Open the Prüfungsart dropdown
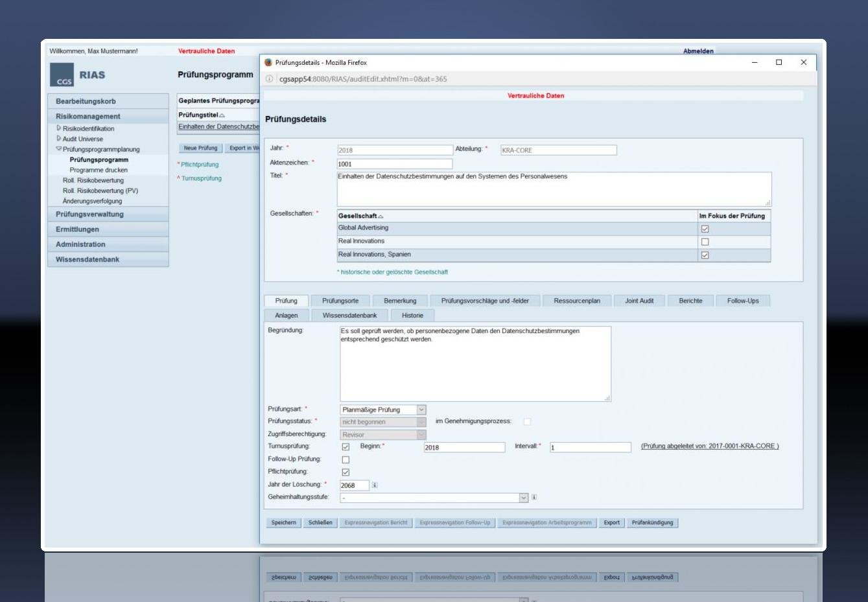 (x=383, y=410)
